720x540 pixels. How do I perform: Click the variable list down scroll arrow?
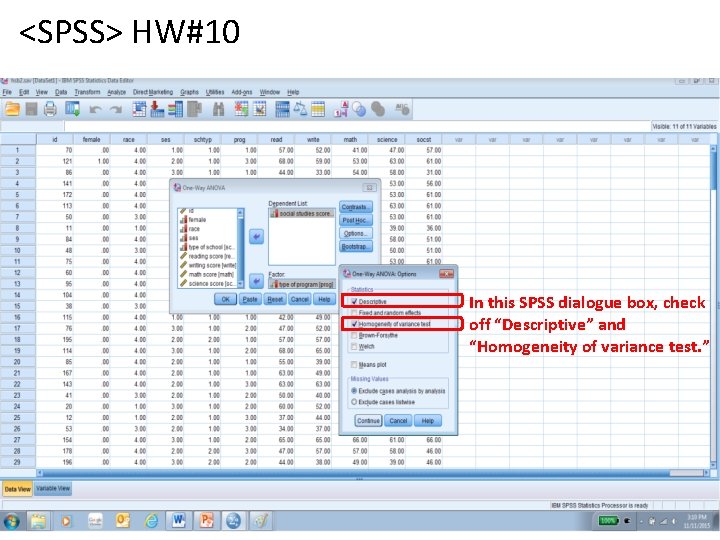click(x=240, y=284)
